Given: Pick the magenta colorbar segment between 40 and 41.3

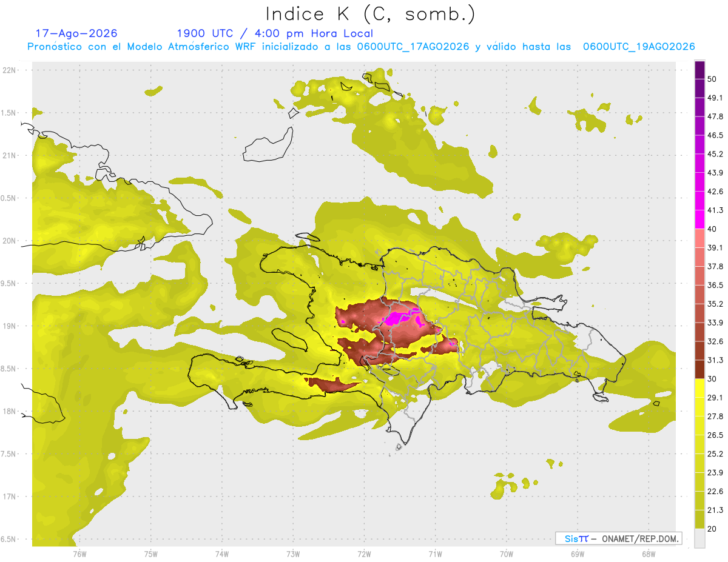Looking at the screenshot, I should [699, 219].
